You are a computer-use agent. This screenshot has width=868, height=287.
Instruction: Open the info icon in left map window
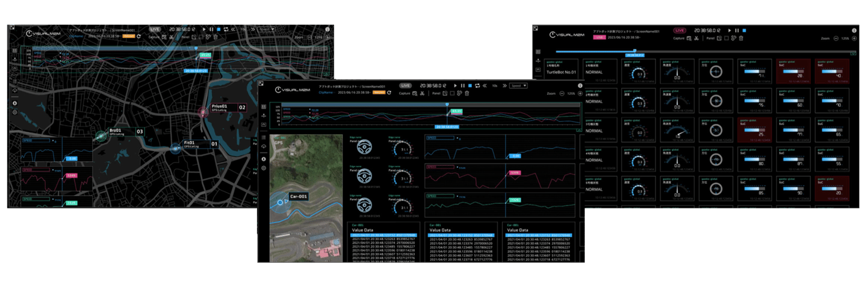pyautogui.click(x=327, y=29)
